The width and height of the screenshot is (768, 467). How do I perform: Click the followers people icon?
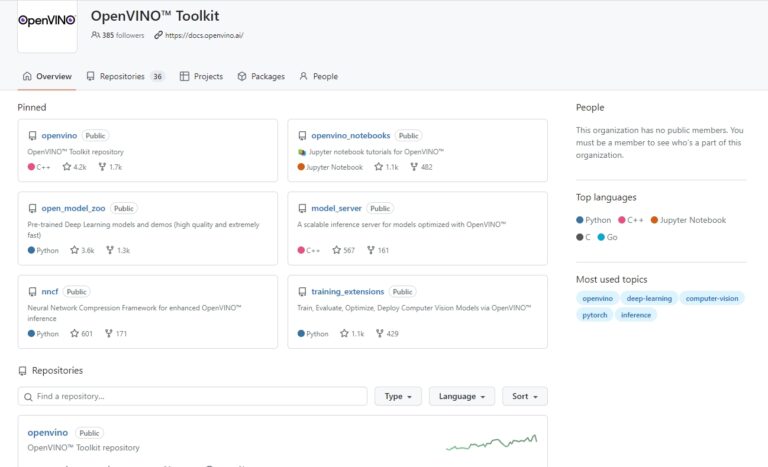tap(95, 35)
